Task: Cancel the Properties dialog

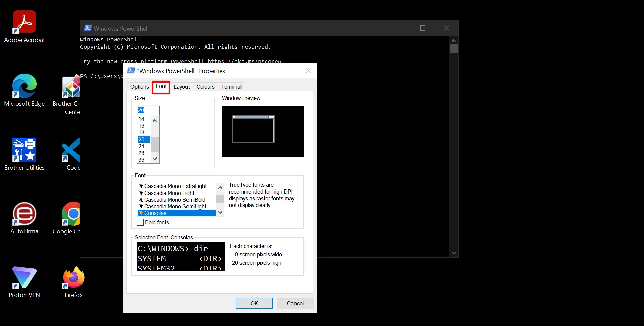Action: [x=295, y=303]
